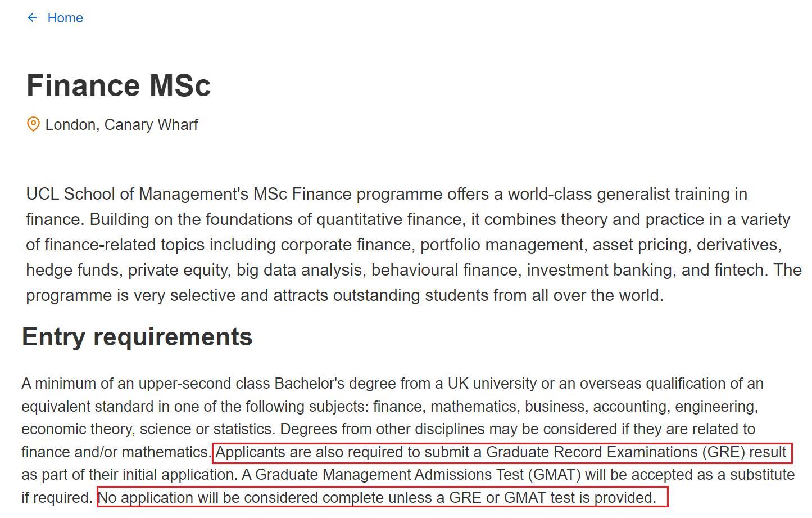Click the back arrow icon
The image size is (812, 518).
point(33,18)
